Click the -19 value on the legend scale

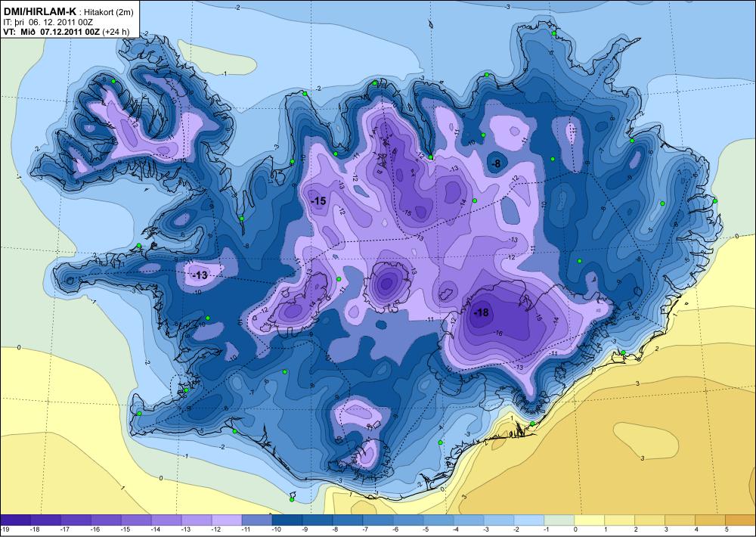coord(5,529)
